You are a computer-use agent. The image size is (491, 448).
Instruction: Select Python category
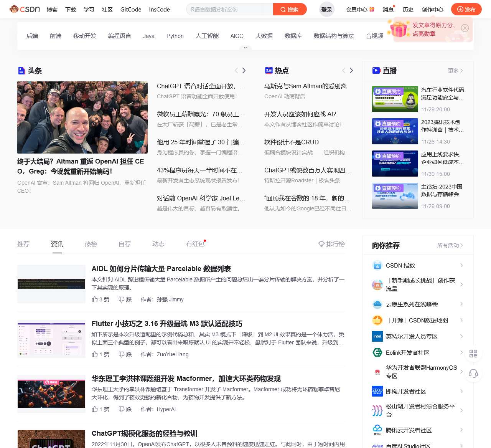(175, 36)
